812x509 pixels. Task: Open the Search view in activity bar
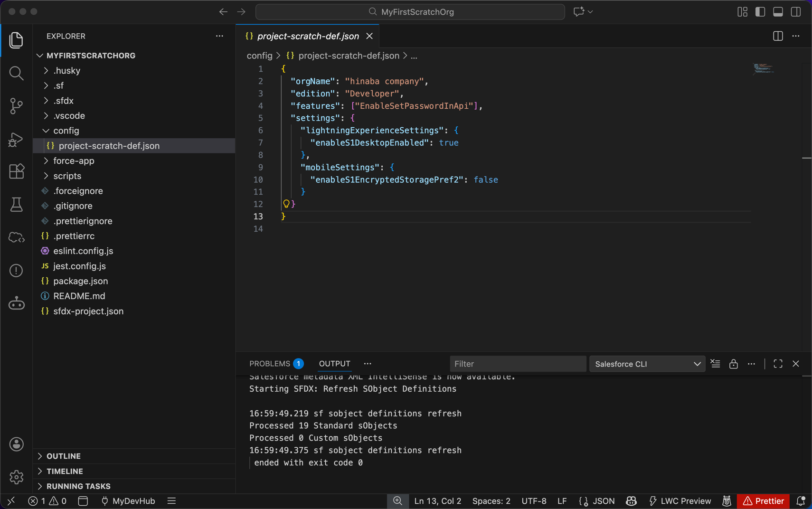[x=16, y=73]
